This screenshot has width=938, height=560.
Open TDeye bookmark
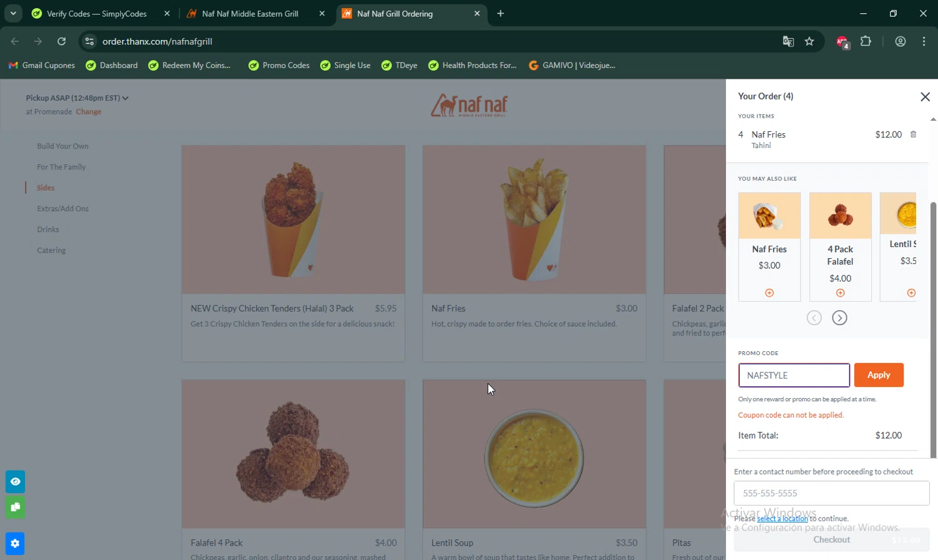point(400,66)
